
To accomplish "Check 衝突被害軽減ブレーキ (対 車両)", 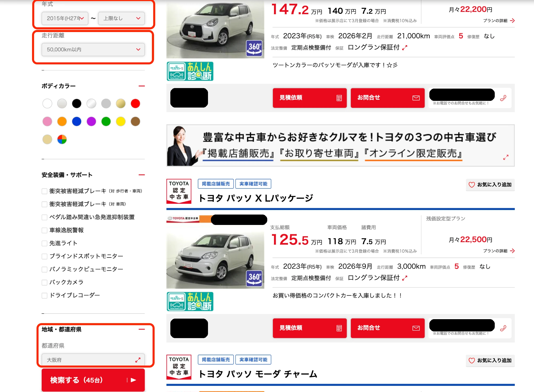I will pos(45,204).
